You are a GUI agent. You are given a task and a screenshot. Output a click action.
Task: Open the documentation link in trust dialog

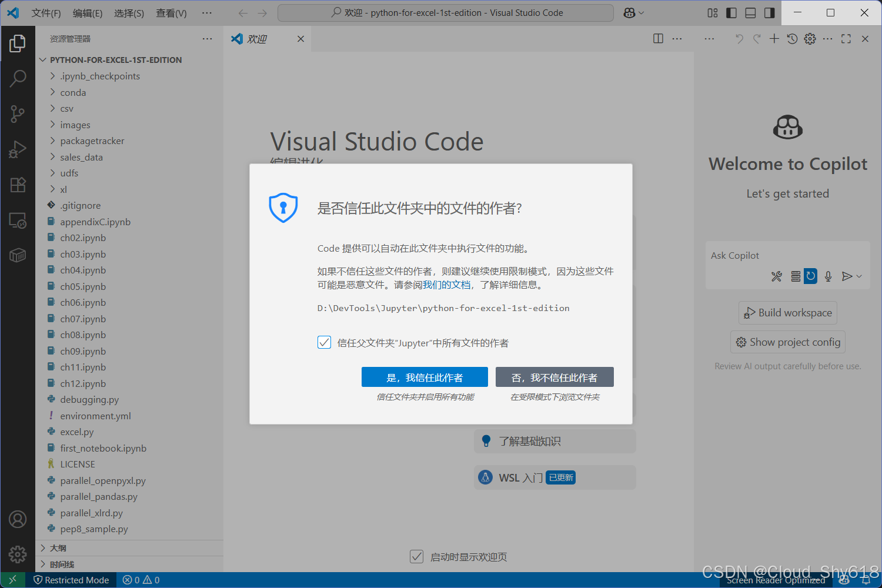(447, 285)
